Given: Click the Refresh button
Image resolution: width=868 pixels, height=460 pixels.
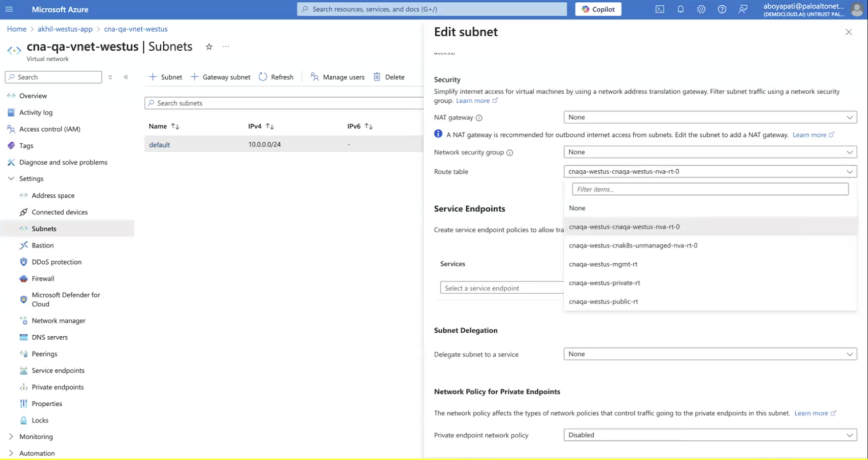Looking at the screenshot, I should (276, 77).
